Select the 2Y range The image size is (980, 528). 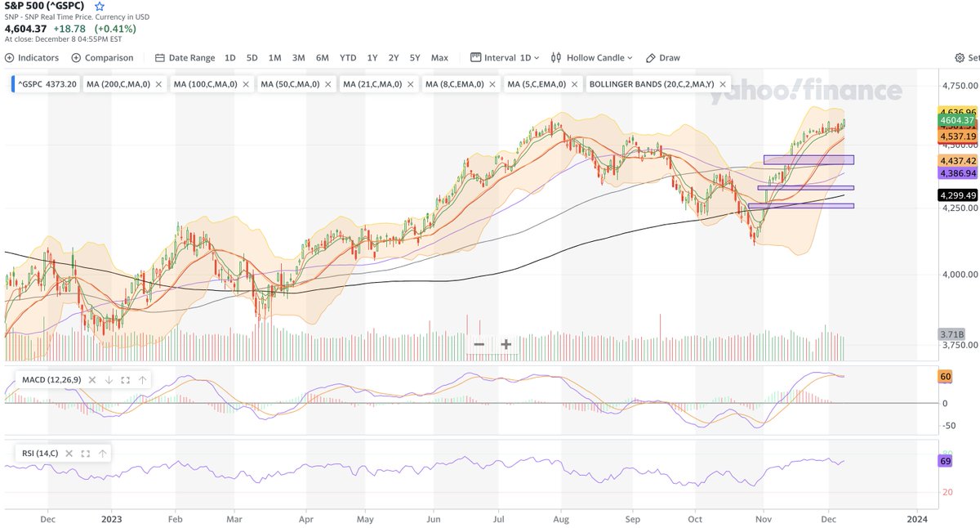394,58
